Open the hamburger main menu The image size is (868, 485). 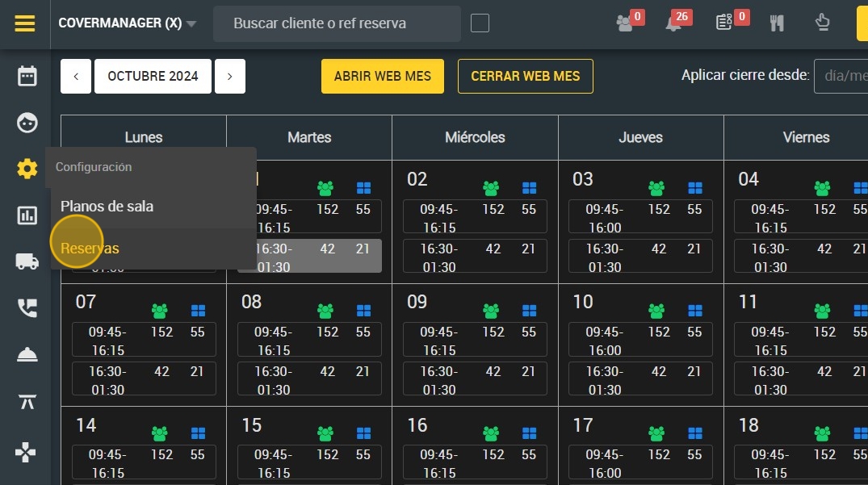click(x=25, y=23)
